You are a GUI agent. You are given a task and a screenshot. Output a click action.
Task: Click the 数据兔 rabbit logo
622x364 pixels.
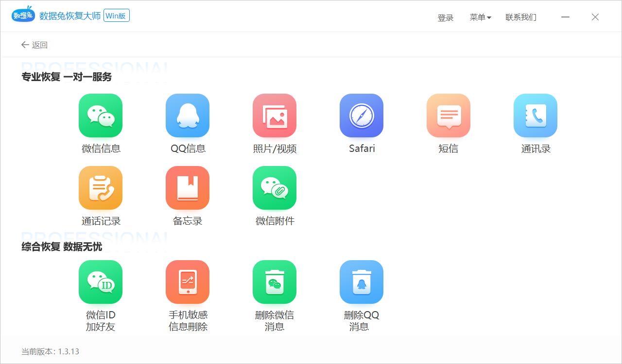[23, 15]
